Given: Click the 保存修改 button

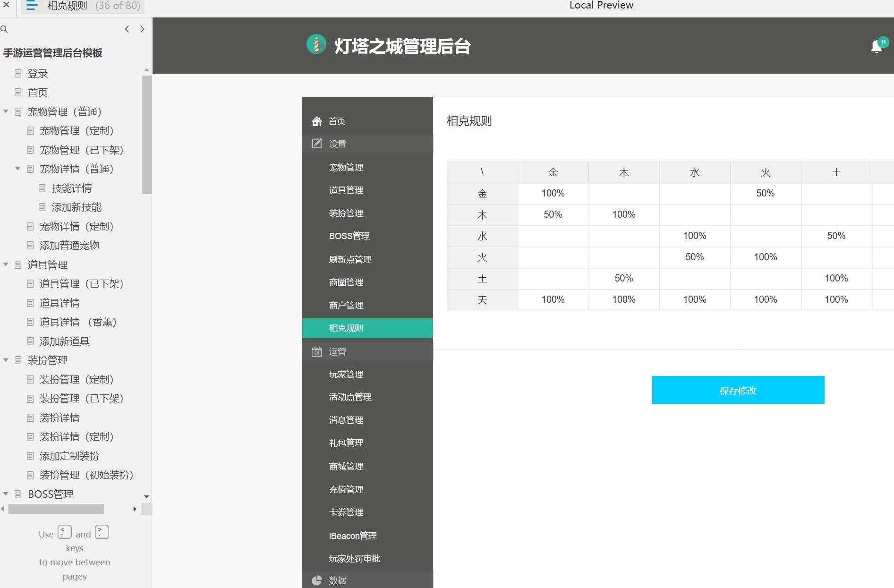Looking at the screenshot, I should tap(738, 390).
